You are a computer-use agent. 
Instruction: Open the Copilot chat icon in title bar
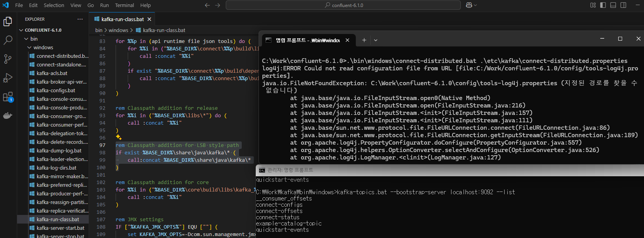[x=469, y=5]
